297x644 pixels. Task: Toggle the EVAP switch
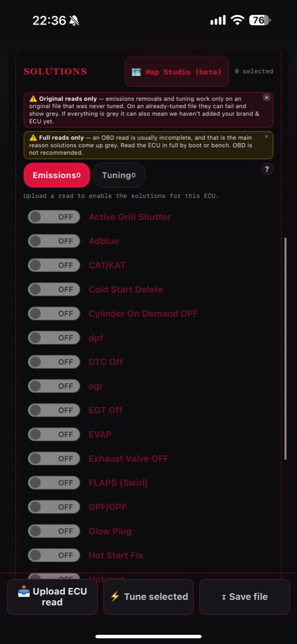tap(54, 434)
